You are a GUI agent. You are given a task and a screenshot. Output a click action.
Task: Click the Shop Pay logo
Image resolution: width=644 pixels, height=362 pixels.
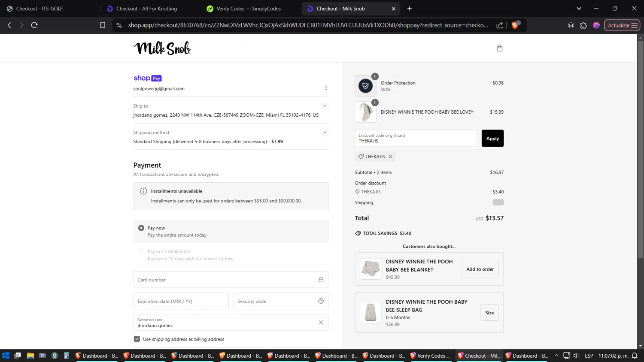coord(147,78)
